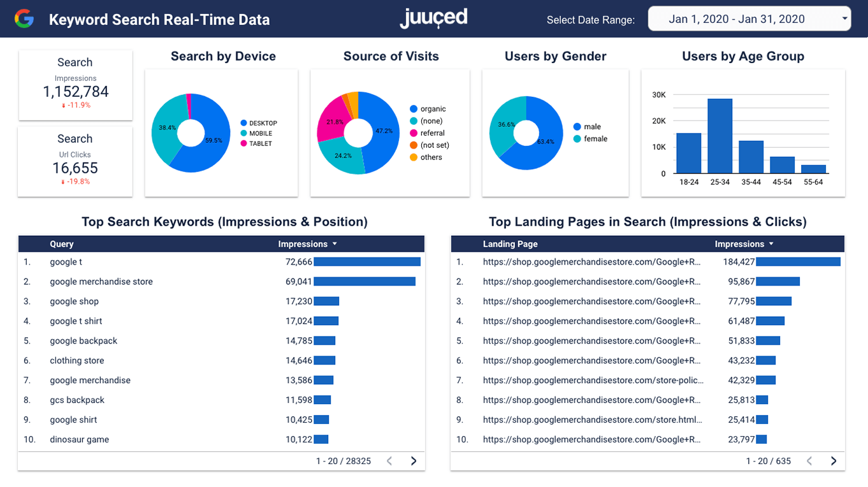The width and height of the screenshot is (868, 487).
Task: Click Url Clicks scorecard value 16,655
Action: 75,168
